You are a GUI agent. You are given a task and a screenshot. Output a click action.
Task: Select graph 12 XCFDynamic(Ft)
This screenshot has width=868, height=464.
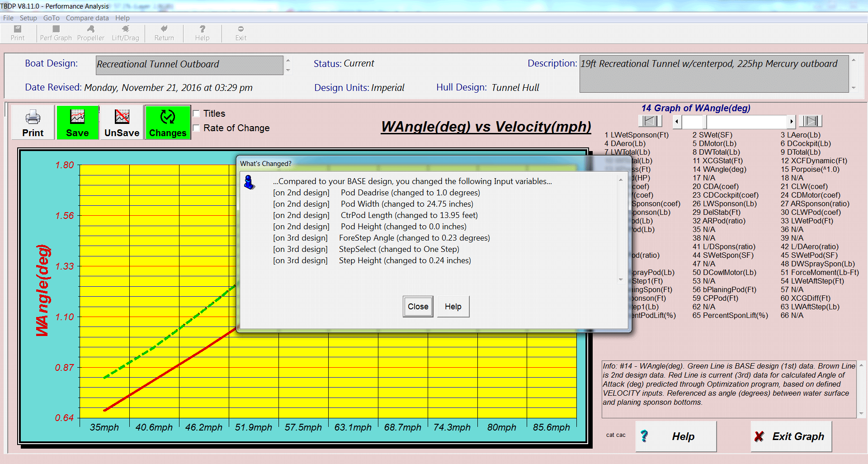click(x=814, y=161)
